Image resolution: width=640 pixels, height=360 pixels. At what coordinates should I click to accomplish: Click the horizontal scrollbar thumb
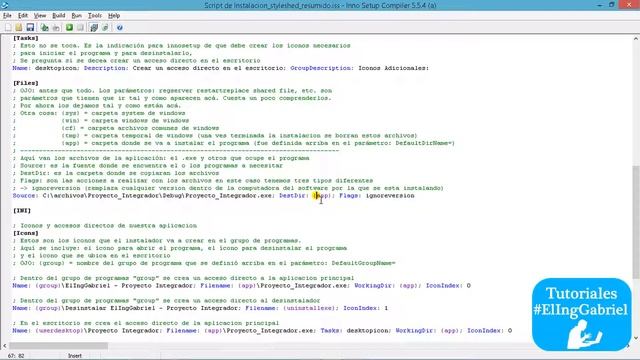[58, 346]
